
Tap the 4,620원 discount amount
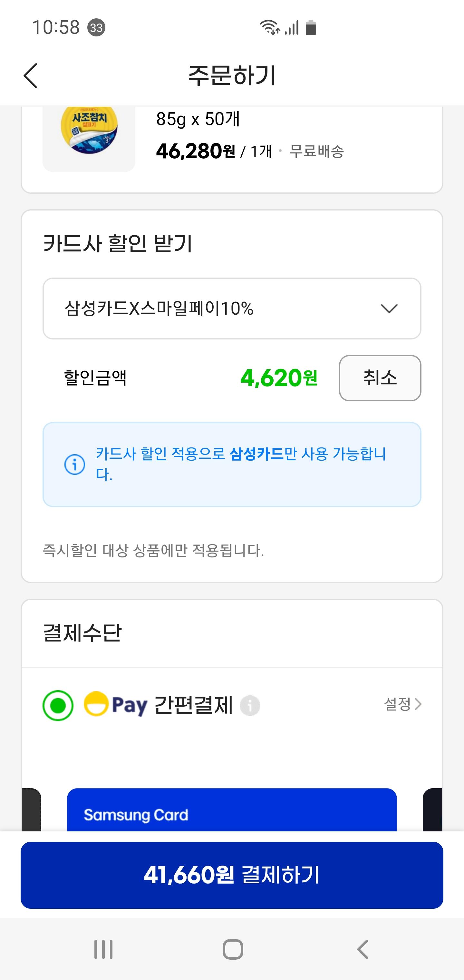click(x=279, y=378)
